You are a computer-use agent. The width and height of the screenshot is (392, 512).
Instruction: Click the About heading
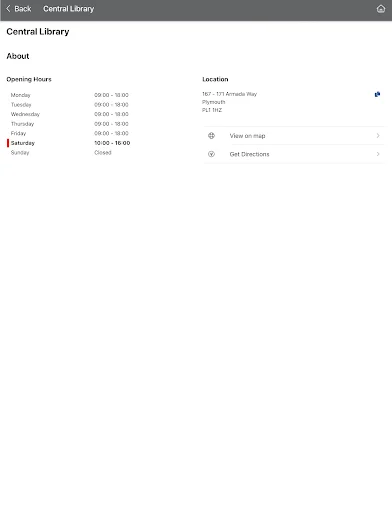point(18,56)
